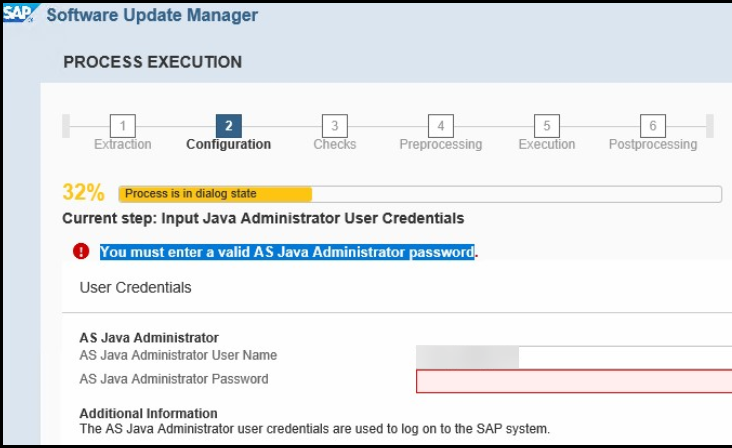Viewport: 732px width, 448px height.
Task: Click the Postprocessing step label
Action: tap(653, 144)
